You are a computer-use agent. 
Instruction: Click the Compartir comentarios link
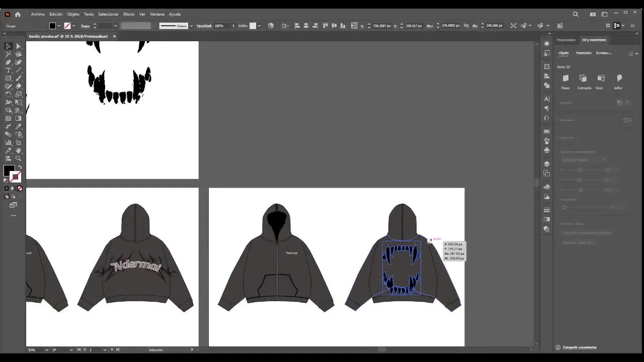coord(580,347)
